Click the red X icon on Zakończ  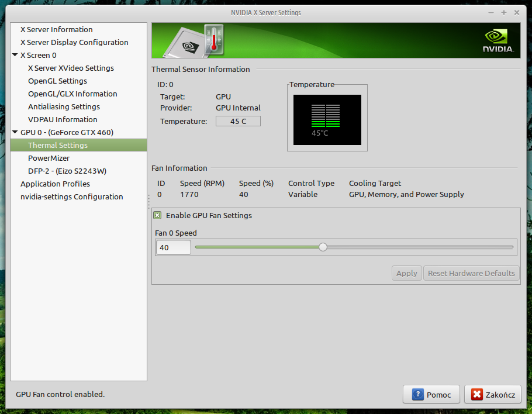pos(476,394)
